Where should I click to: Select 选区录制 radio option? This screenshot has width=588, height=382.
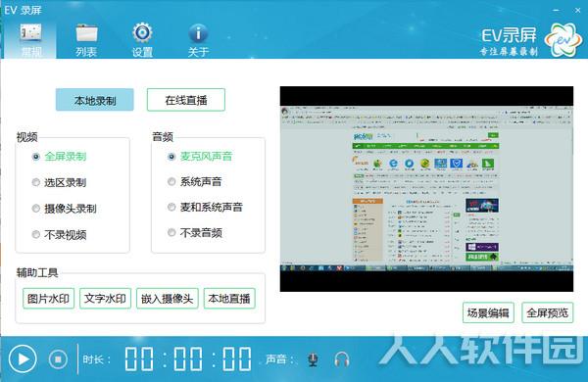(59, 182)
